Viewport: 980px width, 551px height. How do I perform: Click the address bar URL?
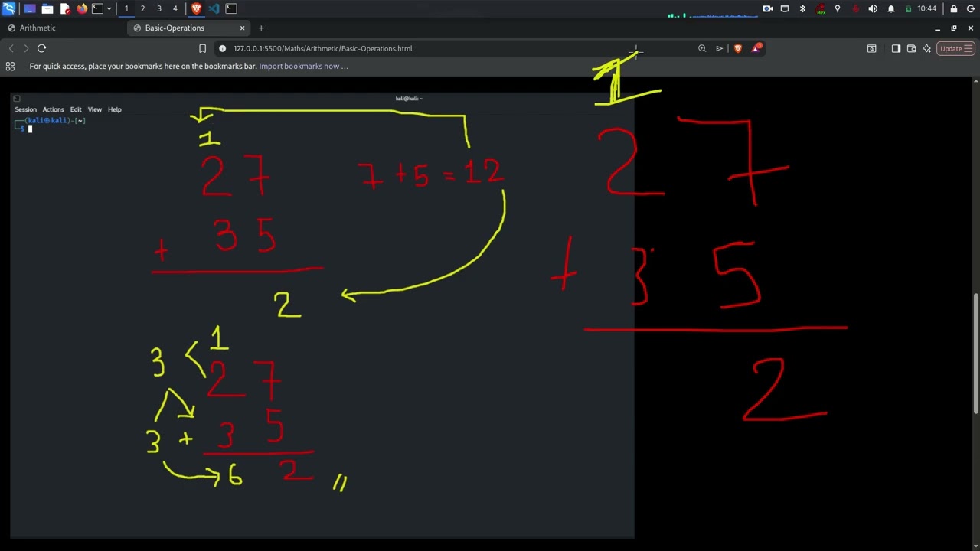tap(322, 48)
